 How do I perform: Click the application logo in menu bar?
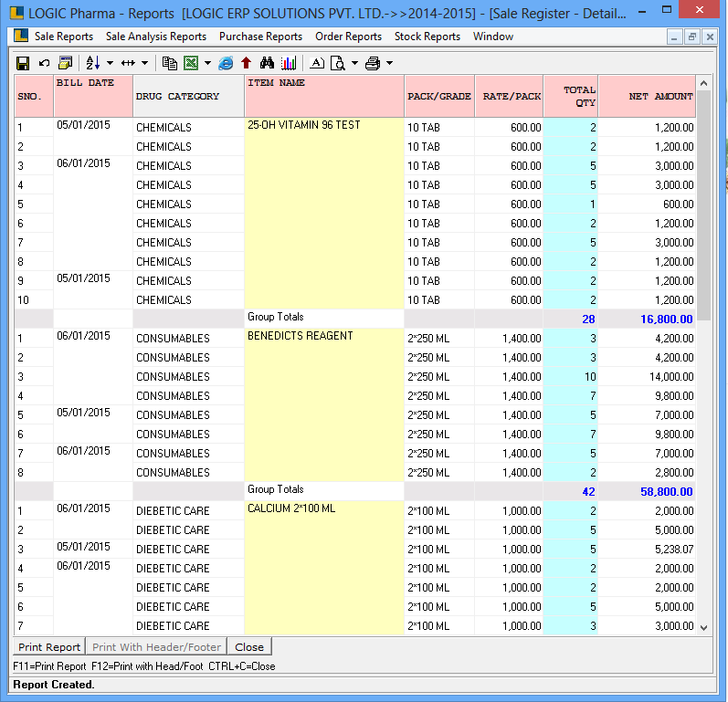(21, 36)
